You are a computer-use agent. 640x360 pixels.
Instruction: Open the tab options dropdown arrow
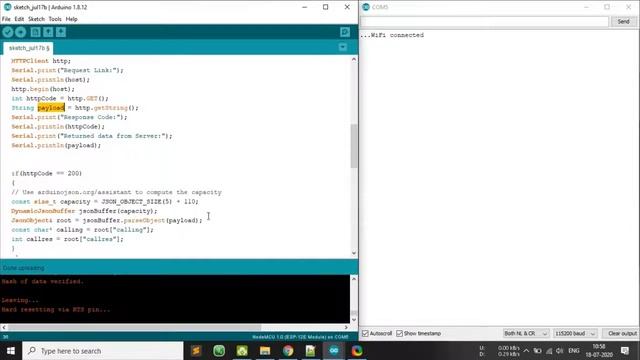(342, 47)
